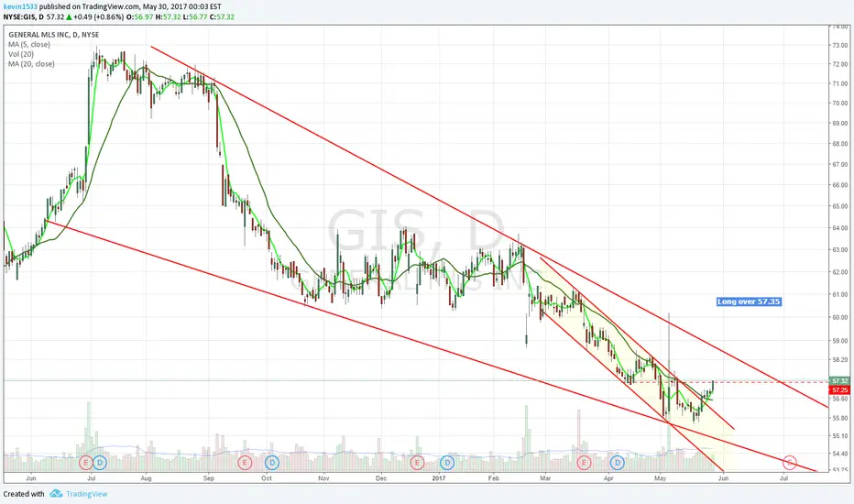Click the '2017' time axis label

438,478
